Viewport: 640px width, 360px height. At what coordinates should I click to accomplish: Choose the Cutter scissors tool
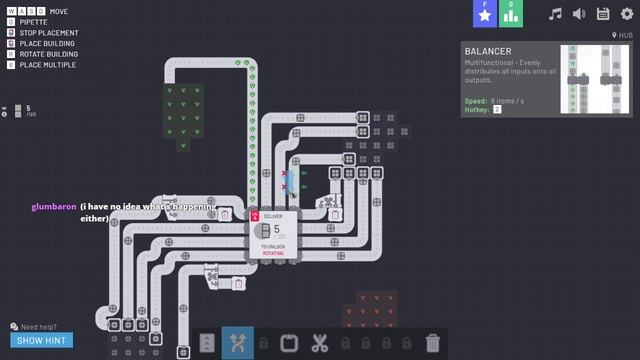(320, 343)
